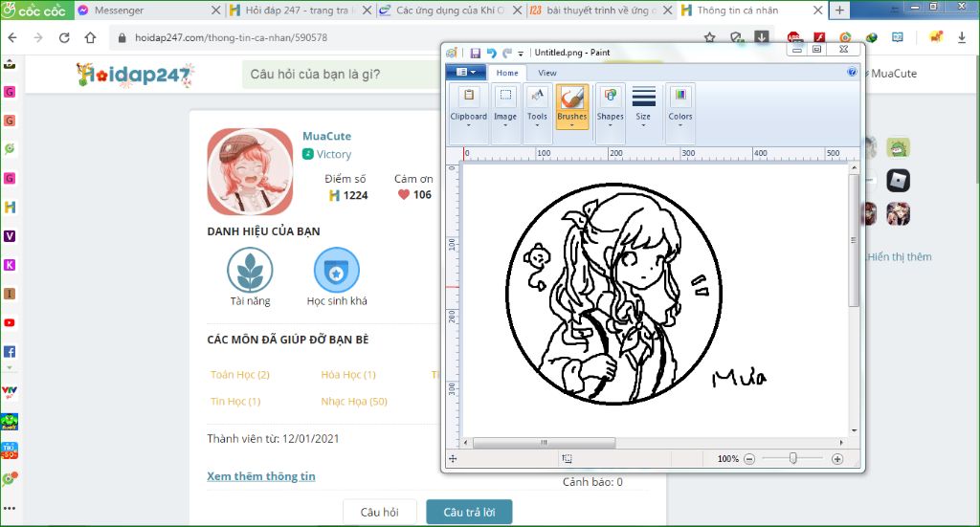Click the Roblox avatar thumbnail on the right
This screenshot has height=527, width=980.
(898, 181)
